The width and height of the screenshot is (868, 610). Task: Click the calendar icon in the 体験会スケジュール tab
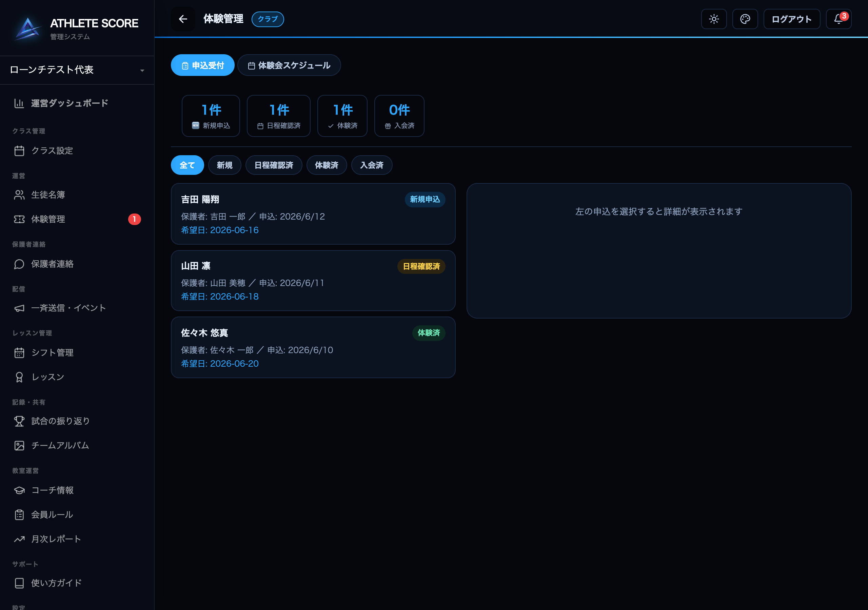pos(251,66)
